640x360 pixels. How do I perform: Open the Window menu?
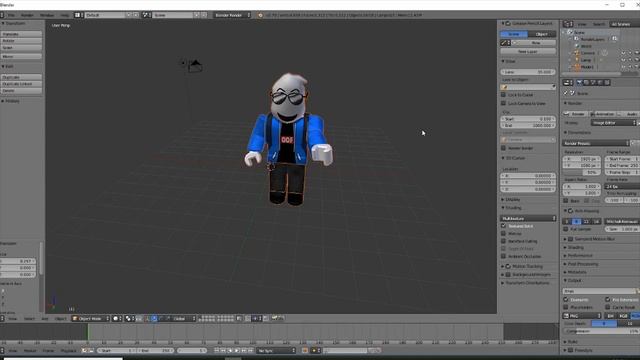pyautogui.click(x=47, y=15)
